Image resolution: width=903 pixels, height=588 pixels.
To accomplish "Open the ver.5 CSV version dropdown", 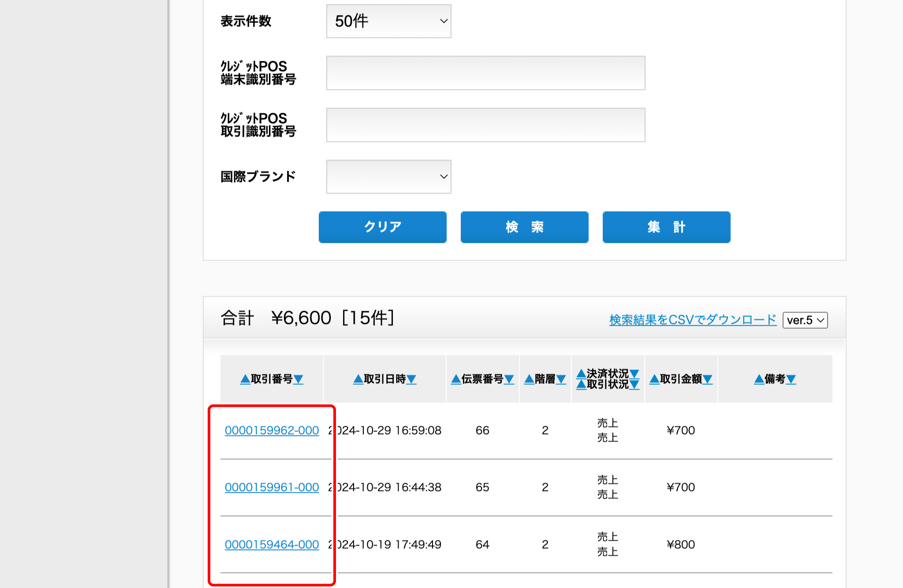I will pos(805,320).
